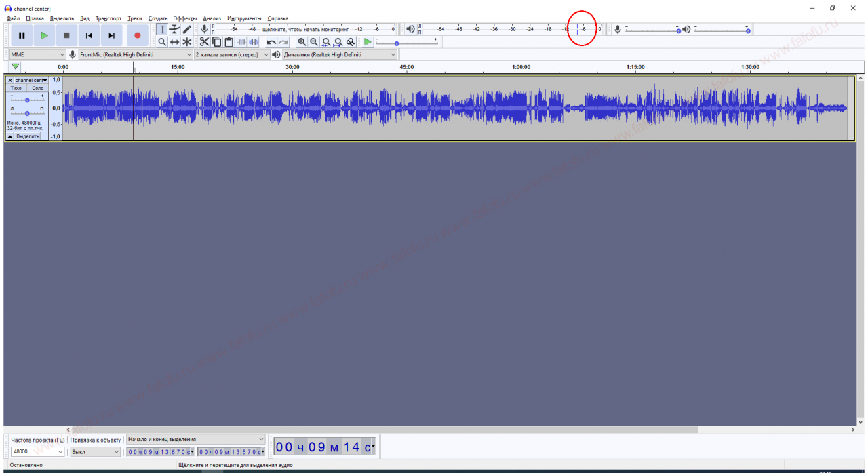The width and height of the screenshot is (868, 473).
Task: Stop playback with the Stop button
Action: tap(66, 35)
